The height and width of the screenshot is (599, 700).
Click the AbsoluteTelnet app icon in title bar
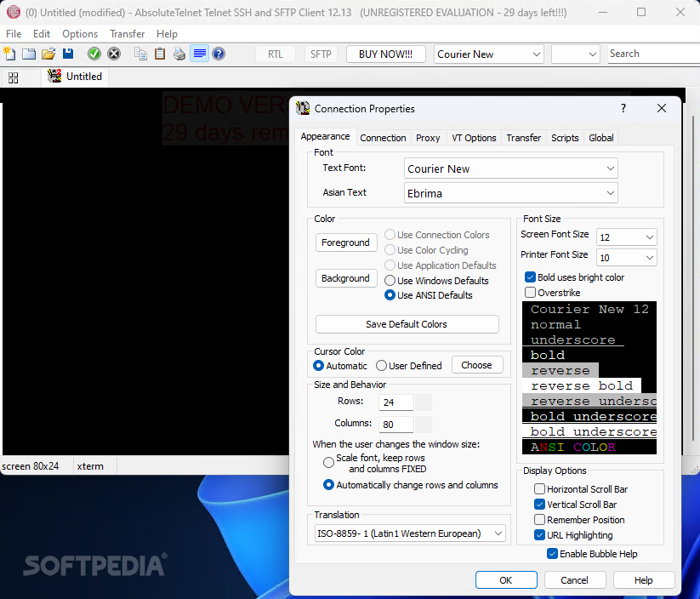[x=14, y=12]
